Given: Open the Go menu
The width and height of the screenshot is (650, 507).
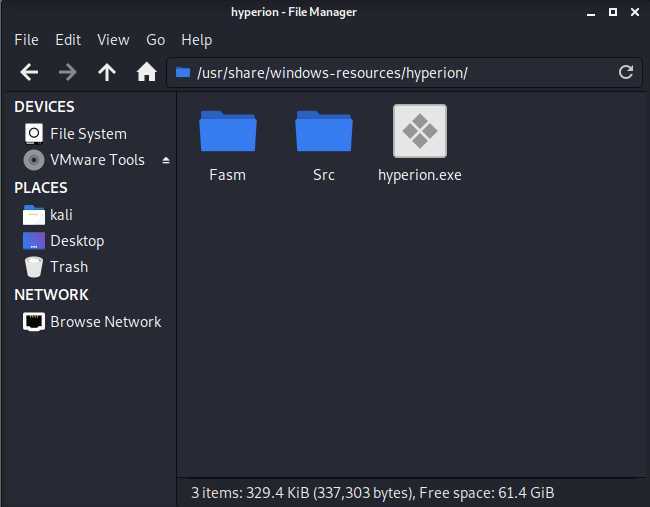Looking at the screenshot, I should tap(155, 40).
